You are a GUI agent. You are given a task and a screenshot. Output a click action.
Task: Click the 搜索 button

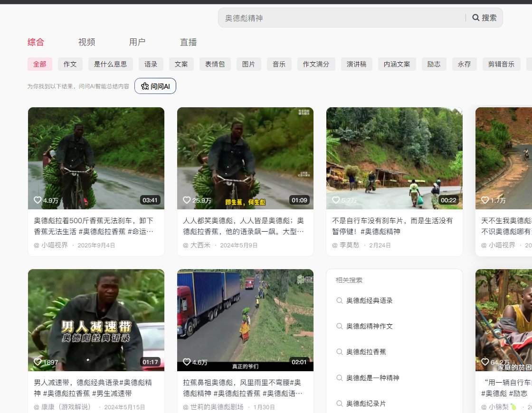pyautogui.click(x=484, y=18)
